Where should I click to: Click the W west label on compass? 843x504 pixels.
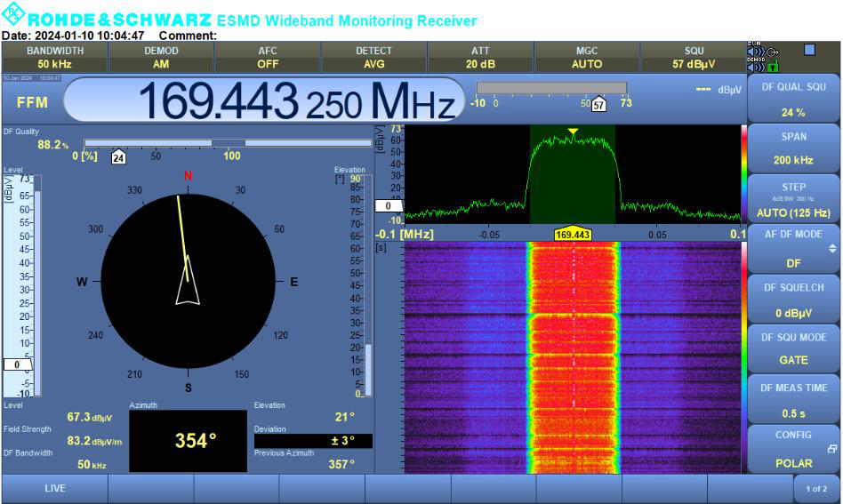click(x=82, y=282)
